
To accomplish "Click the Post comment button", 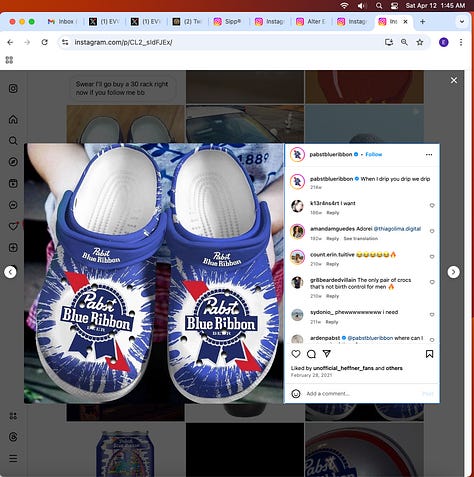I will tap(428, 394).
